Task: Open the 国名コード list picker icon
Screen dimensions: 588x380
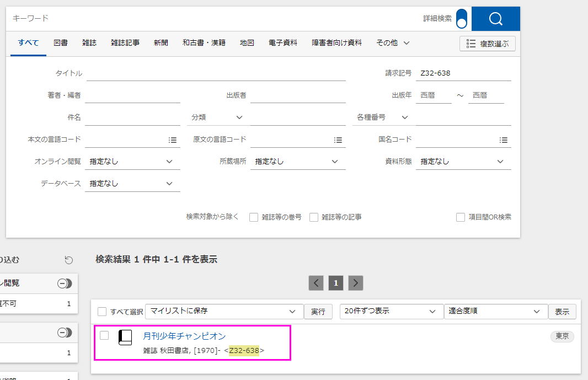Action: click(x=504, y=140)
